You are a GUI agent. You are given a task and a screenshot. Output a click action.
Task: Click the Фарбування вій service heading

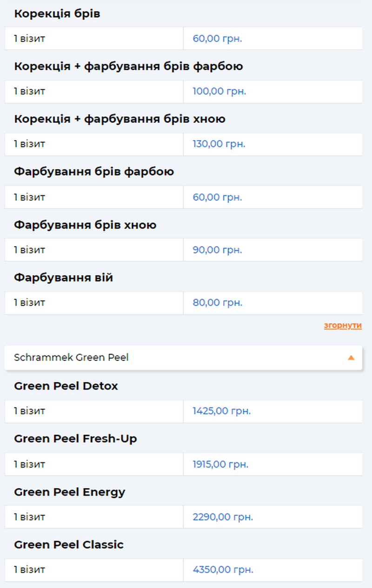(x=63, y=278)
